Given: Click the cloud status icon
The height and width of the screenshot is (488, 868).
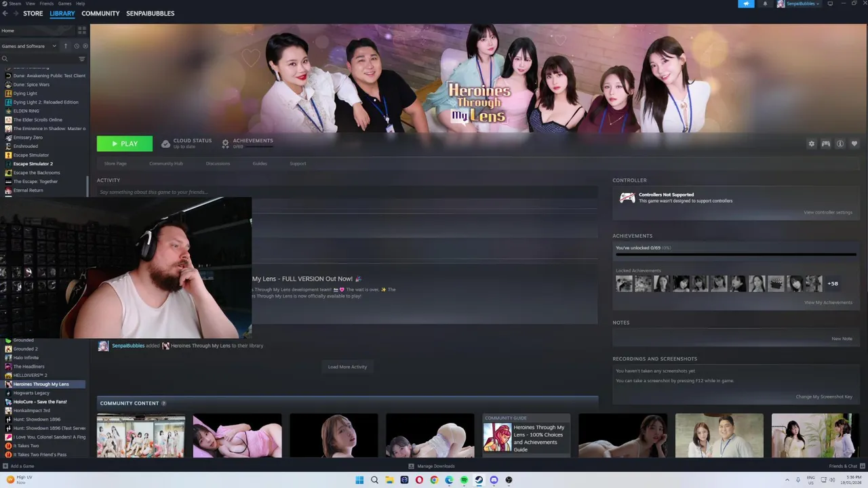Looking at the screenshot, I should 165,144.
